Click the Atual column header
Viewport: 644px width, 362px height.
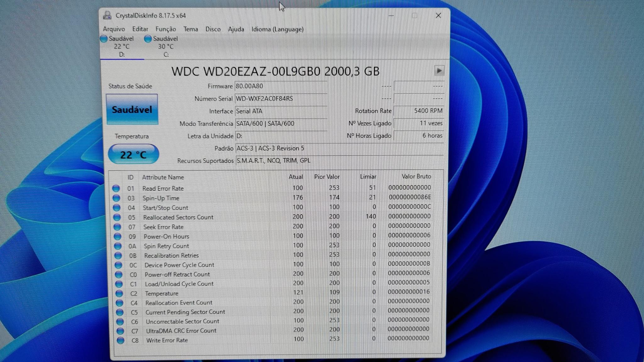[296, 177]
